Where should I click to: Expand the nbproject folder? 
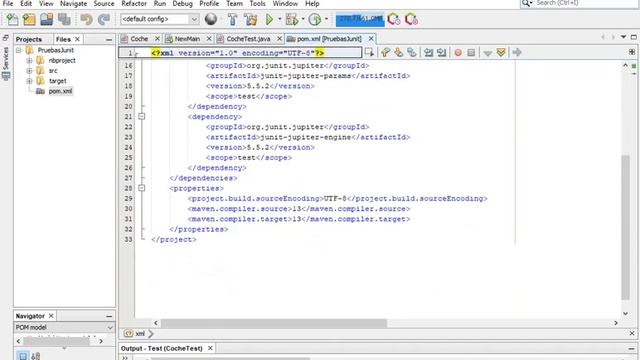[29, 60]
